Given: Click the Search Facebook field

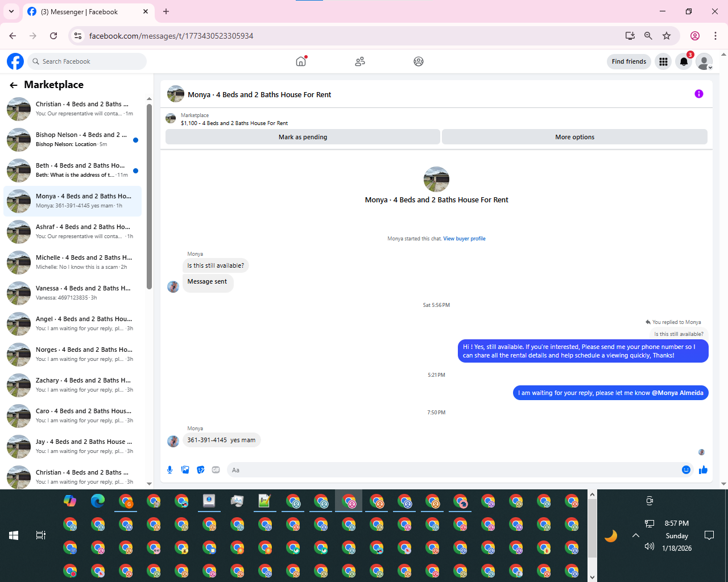Looking at the screenshot, I should click(x=86, y=61).
